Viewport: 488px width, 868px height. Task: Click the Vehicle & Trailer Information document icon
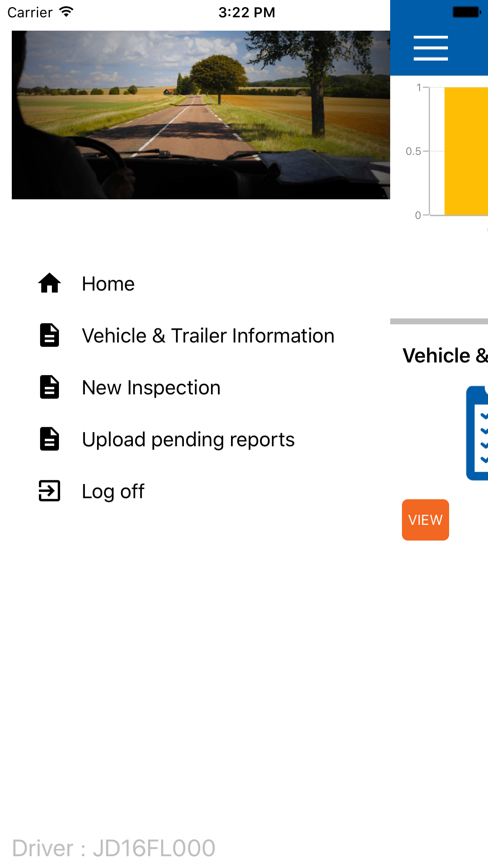click(x=50, y=335)
